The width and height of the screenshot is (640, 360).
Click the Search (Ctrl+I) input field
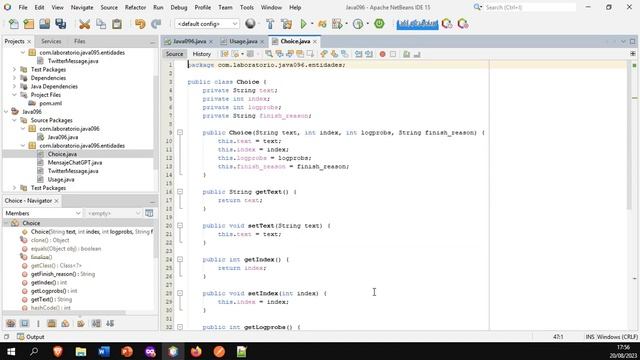point(530,7)
